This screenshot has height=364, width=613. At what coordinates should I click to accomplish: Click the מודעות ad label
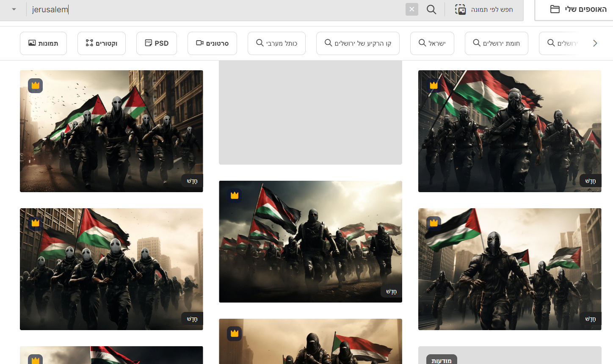pyautogui.click(x=442, y=360)
